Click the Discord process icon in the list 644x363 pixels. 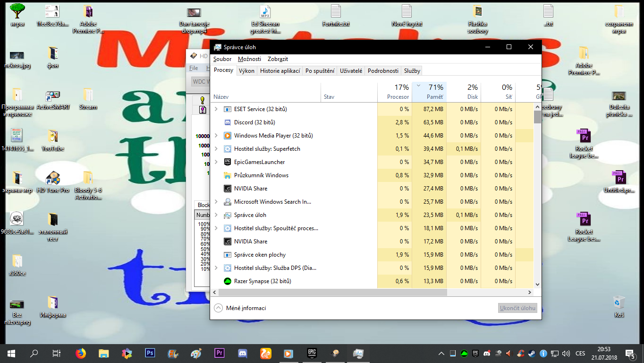pyautogui.click(x=227, y=122)
